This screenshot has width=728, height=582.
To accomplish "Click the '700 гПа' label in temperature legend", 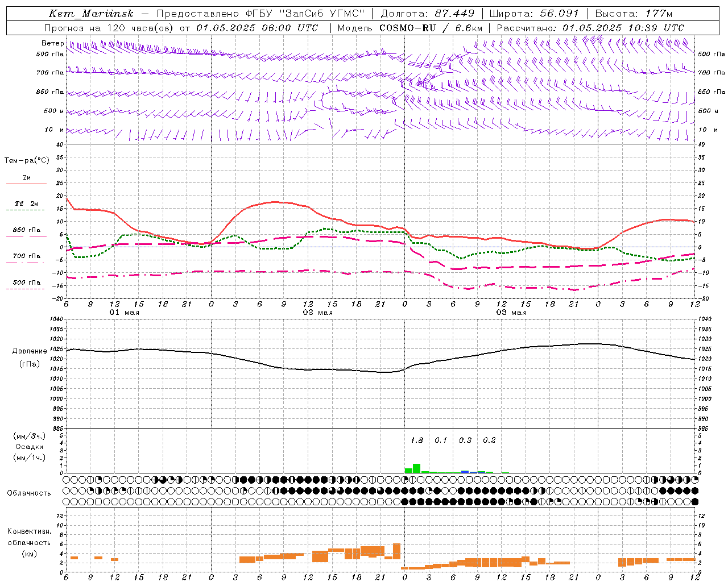I will pos(26,256).
